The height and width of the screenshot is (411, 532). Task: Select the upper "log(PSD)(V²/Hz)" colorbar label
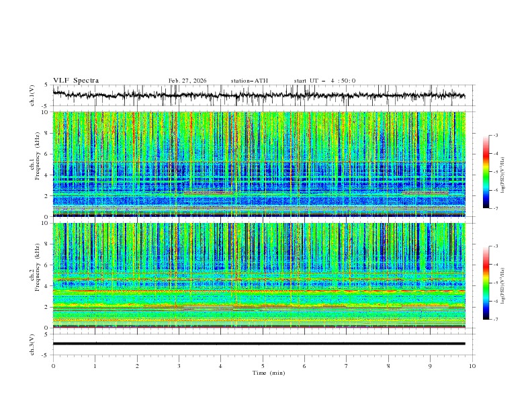[503, 175]
